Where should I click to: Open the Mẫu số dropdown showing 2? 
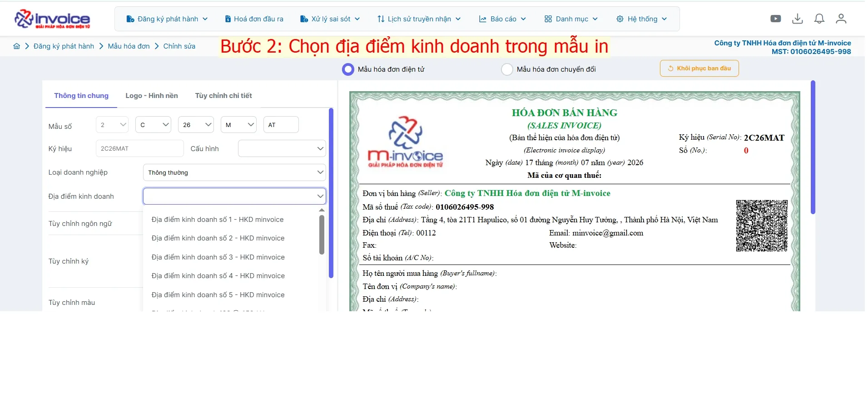[x=112, y=125]
